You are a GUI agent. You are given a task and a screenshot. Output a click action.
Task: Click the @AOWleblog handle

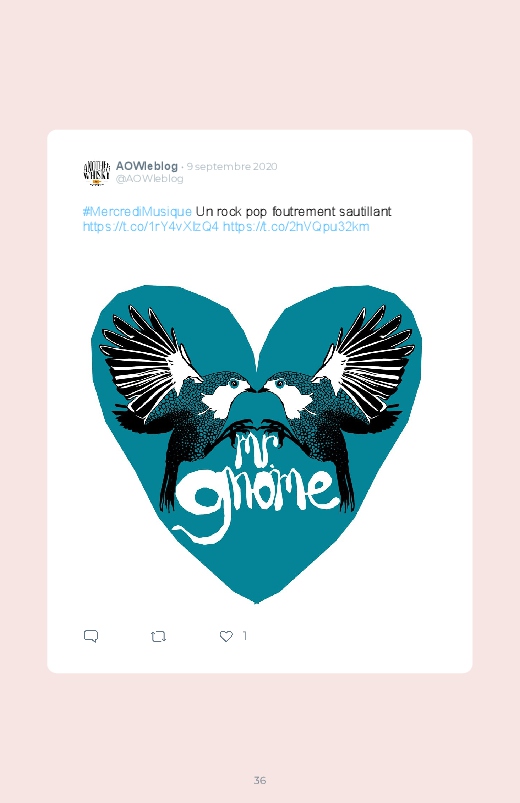(x=150, y=178)
